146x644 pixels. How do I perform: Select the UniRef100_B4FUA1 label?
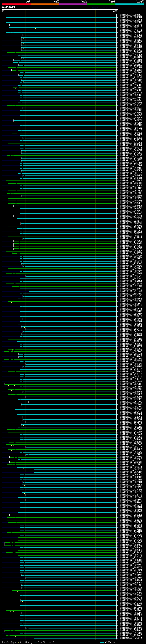(131, 339)
